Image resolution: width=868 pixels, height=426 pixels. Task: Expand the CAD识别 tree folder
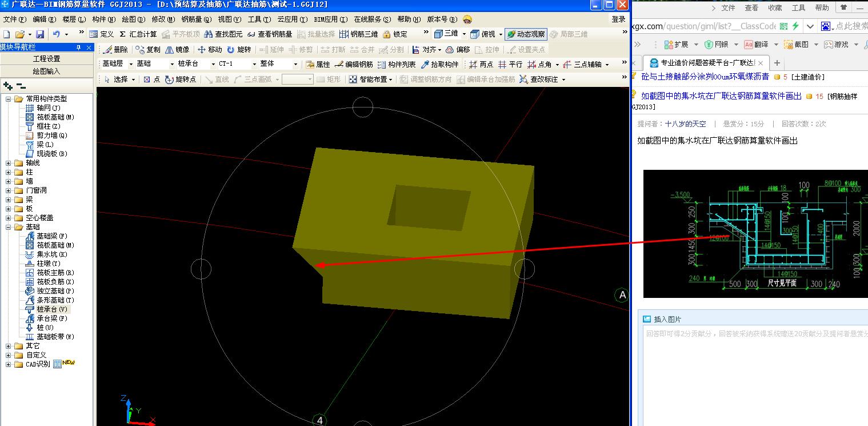pos(9,364)
